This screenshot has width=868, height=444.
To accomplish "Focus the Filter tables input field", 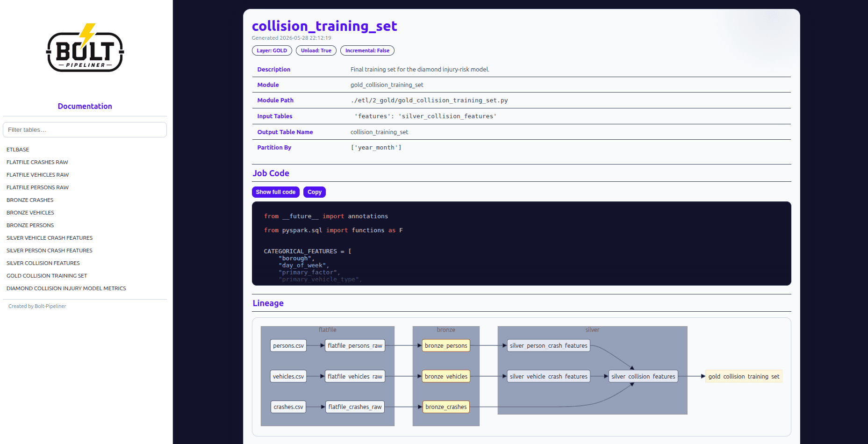I will point(85,130).
